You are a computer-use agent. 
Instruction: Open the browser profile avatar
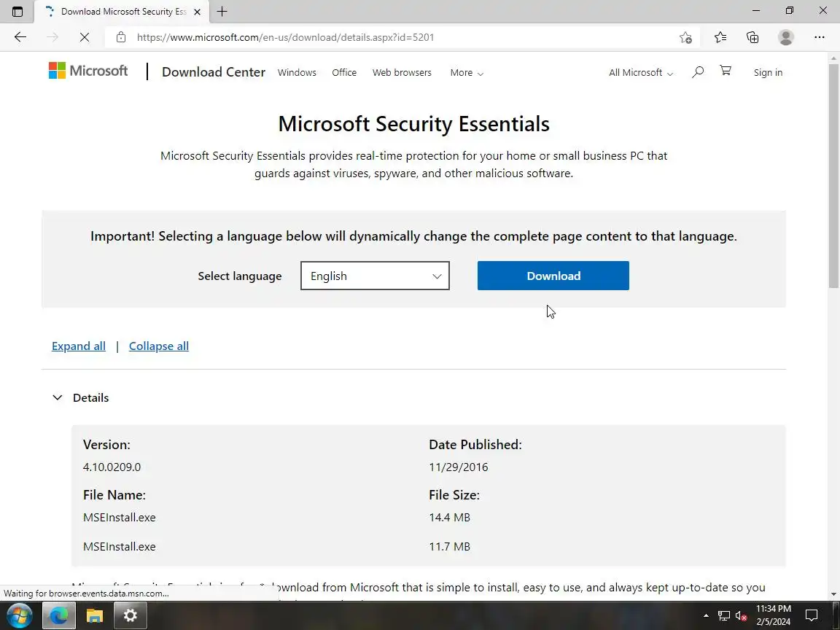point(785,37)
